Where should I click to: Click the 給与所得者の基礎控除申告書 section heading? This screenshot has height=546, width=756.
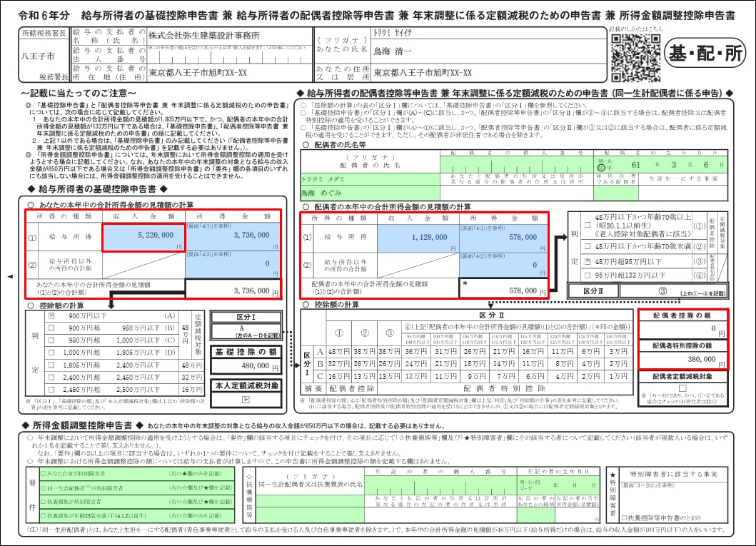(x=97, y=189)
